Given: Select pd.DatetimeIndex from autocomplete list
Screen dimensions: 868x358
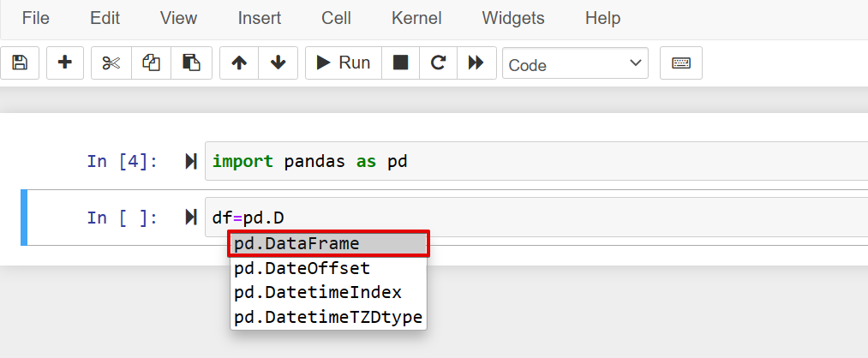Looking at the screenshot, I should (329, 292).
